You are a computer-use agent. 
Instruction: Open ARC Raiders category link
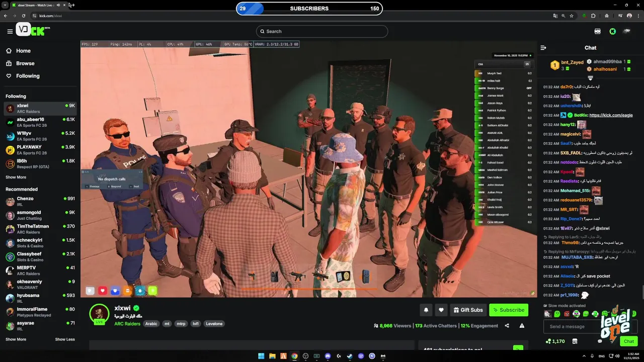tap(127, 324)
